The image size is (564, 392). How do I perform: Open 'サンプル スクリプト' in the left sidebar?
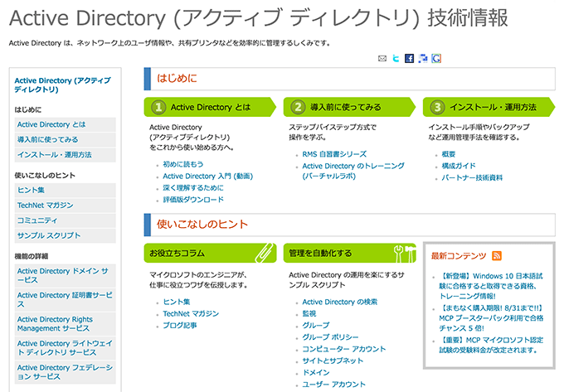coord(66,235)
